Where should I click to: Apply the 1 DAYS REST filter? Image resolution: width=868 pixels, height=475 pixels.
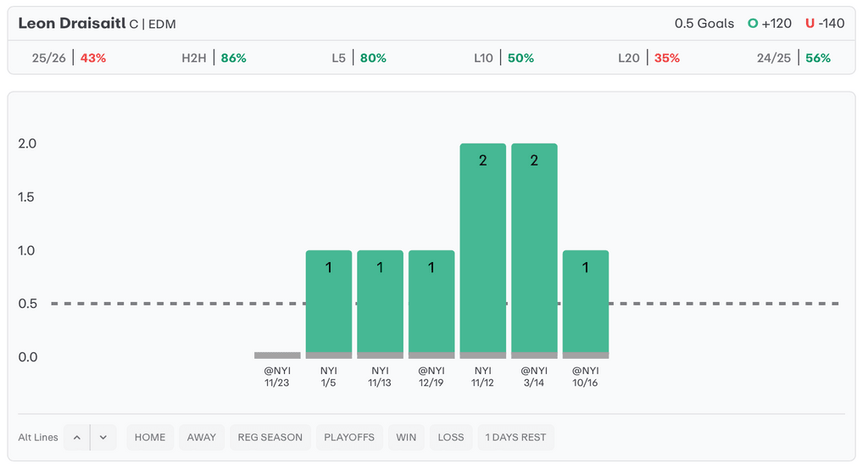515,438
